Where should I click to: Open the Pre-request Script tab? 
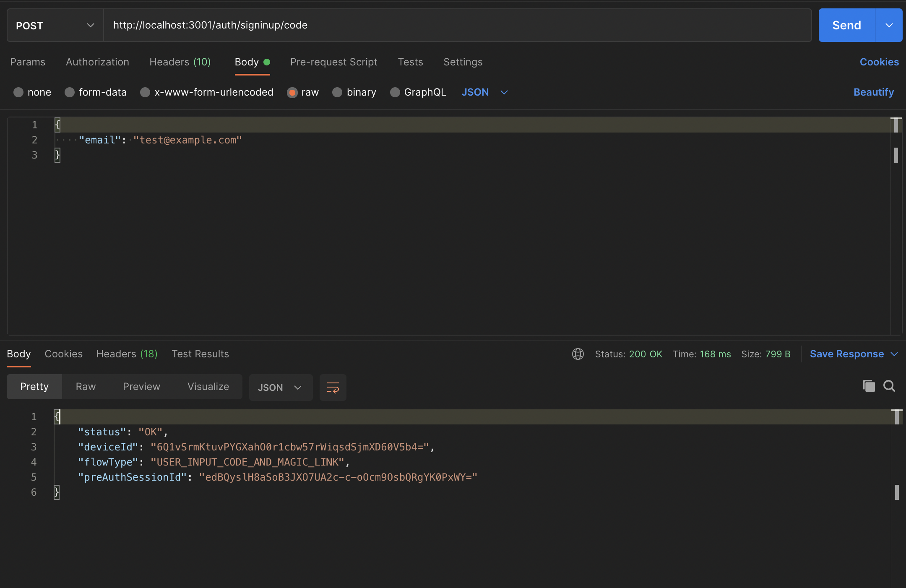[333, 62]
